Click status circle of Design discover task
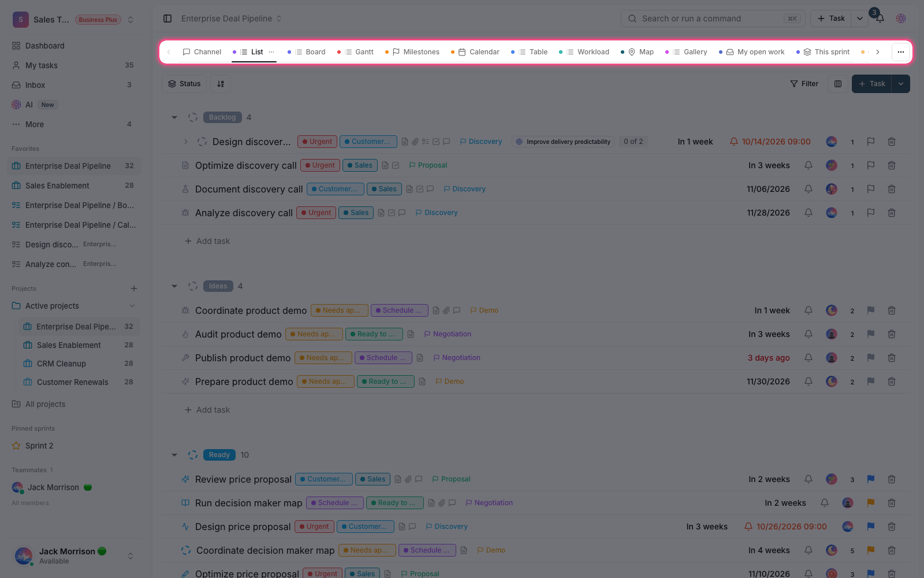924x578 pixels. [202, 142]
